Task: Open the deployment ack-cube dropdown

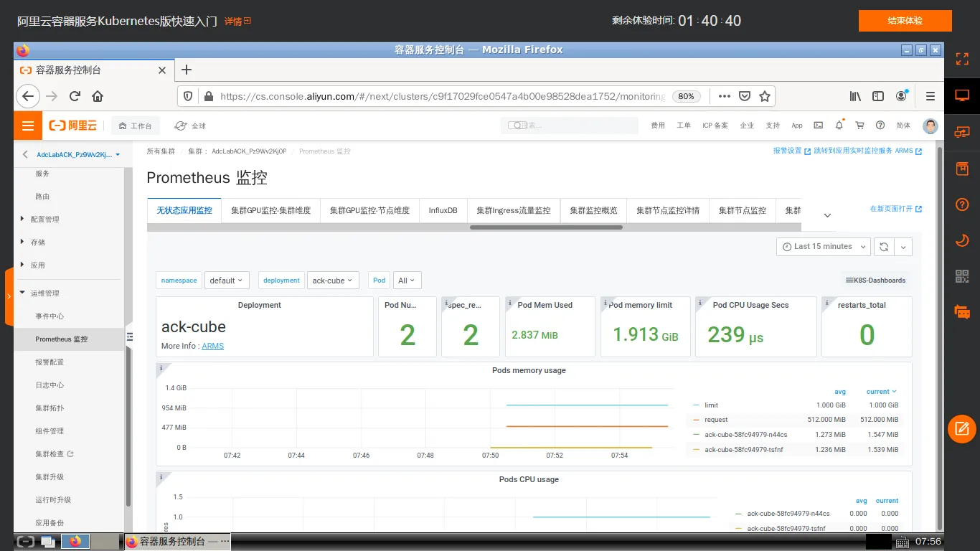Action: pyautogui.click(x=333, y=281)
